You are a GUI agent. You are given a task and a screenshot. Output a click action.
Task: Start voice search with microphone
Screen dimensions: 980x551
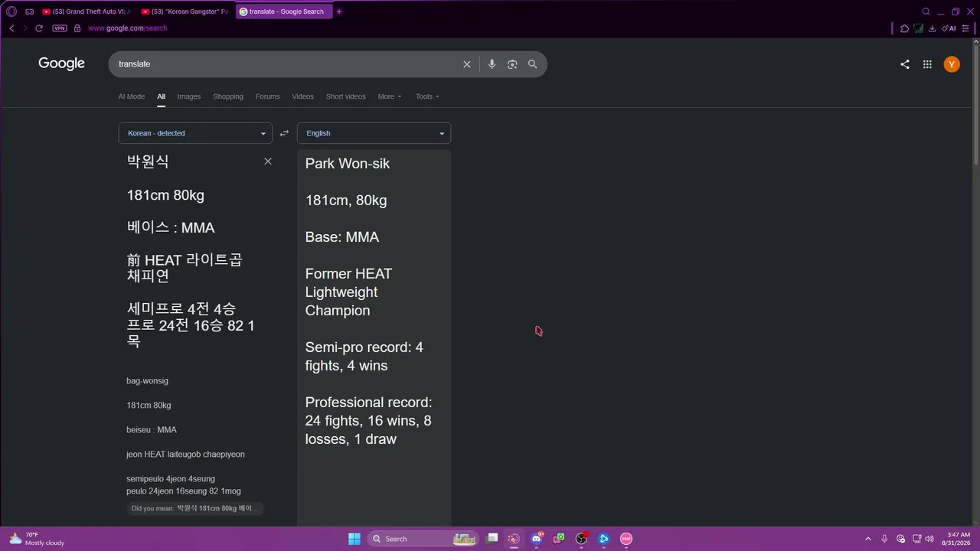[492, 64]
